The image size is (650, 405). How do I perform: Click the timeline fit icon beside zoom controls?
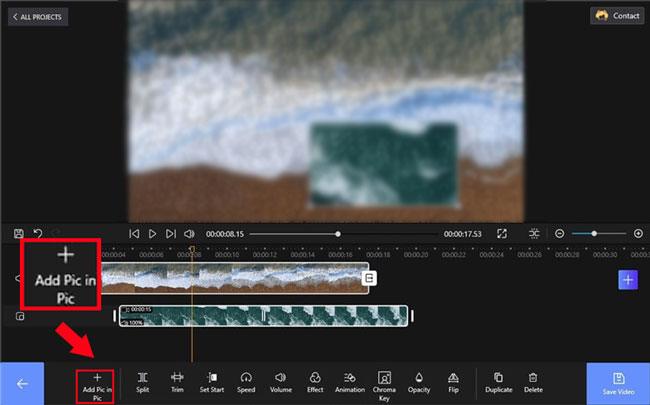pos(534,234)
